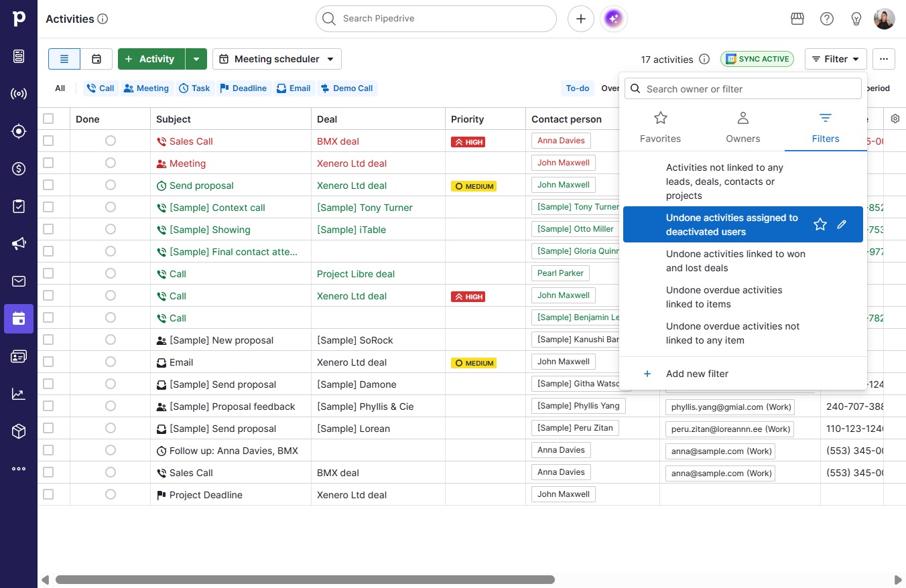
Task: Mark [Sample] Showing as done
Action: [x=111, y=229]
